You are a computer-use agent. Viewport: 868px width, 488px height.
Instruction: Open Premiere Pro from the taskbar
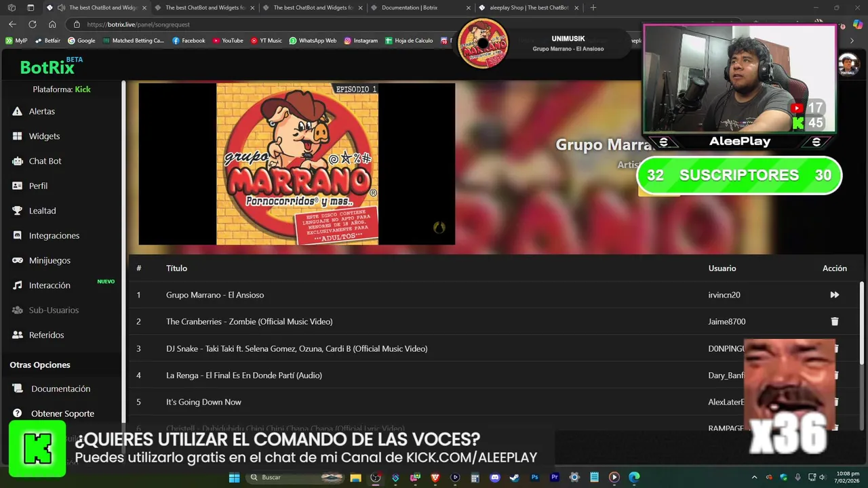click(555, 477)
